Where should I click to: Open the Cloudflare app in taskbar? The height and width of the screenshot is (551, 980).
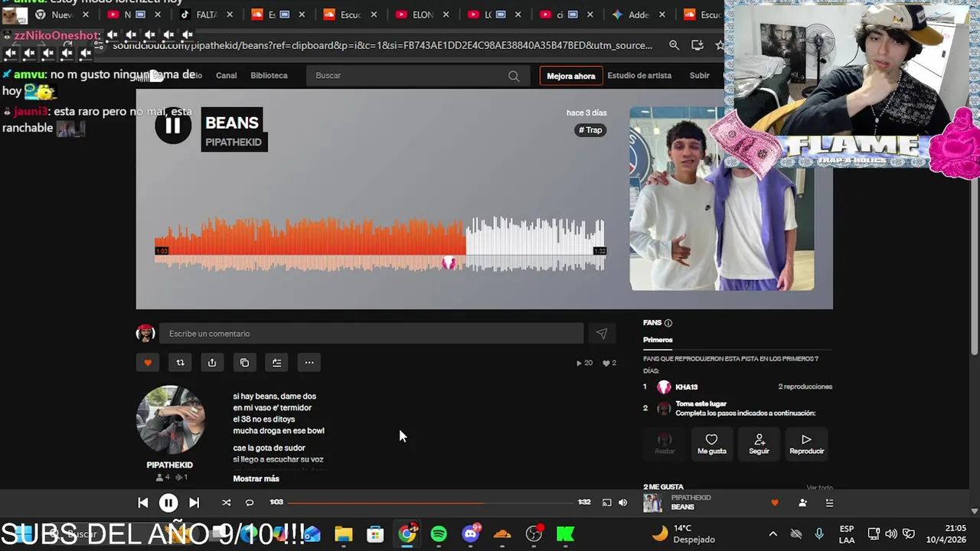(x=502, y=534)
